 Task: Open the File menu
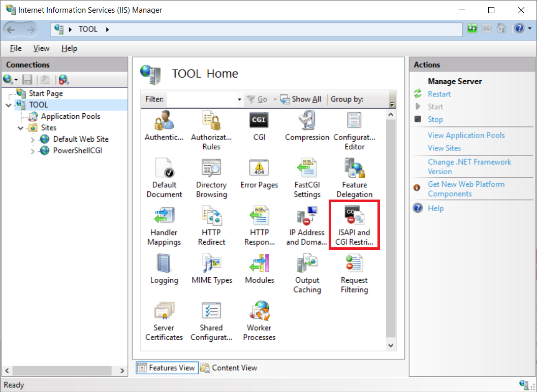click(x=16, y=48)
